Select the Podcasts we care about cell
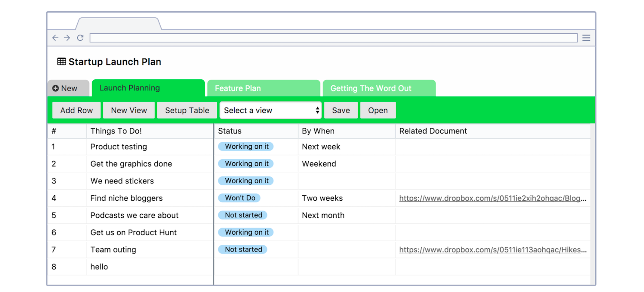 [x=150, y=215]
